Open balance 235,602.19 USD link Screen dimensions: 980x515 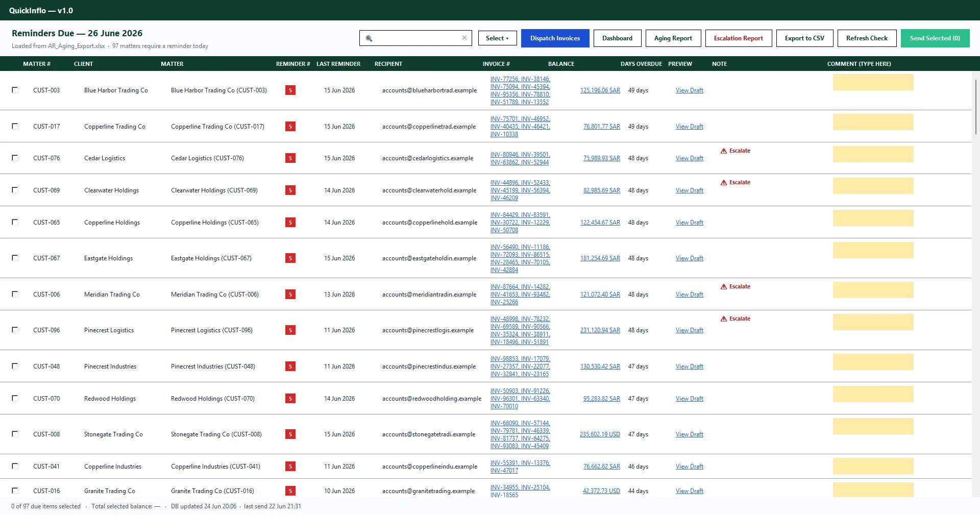600,434
